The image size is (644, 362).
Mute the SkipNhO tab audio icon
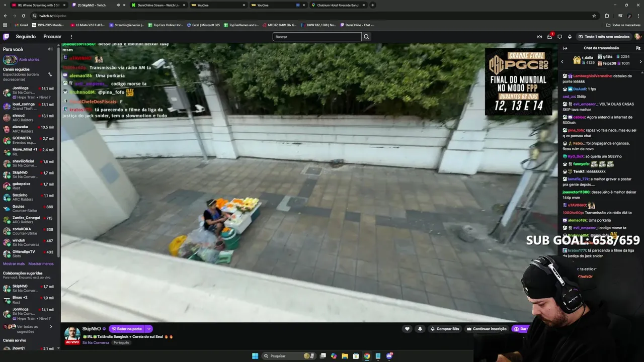(118, 5)
